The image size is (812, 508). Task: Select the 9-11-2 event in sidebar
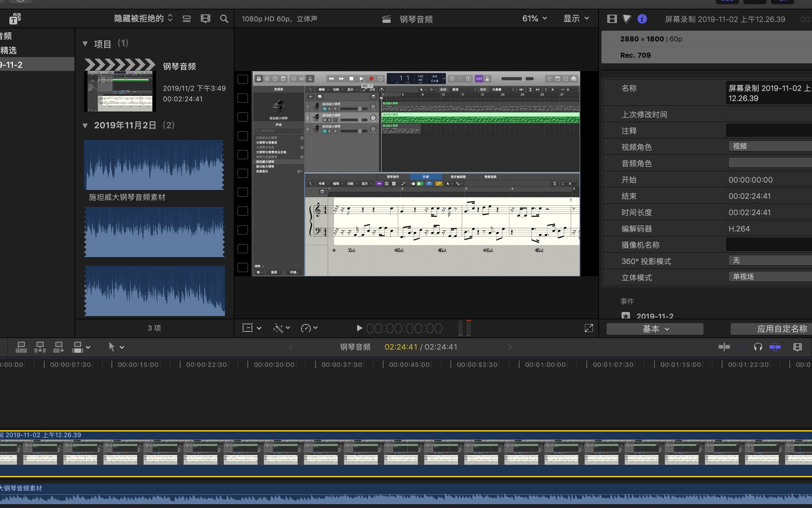pos(37,65)
